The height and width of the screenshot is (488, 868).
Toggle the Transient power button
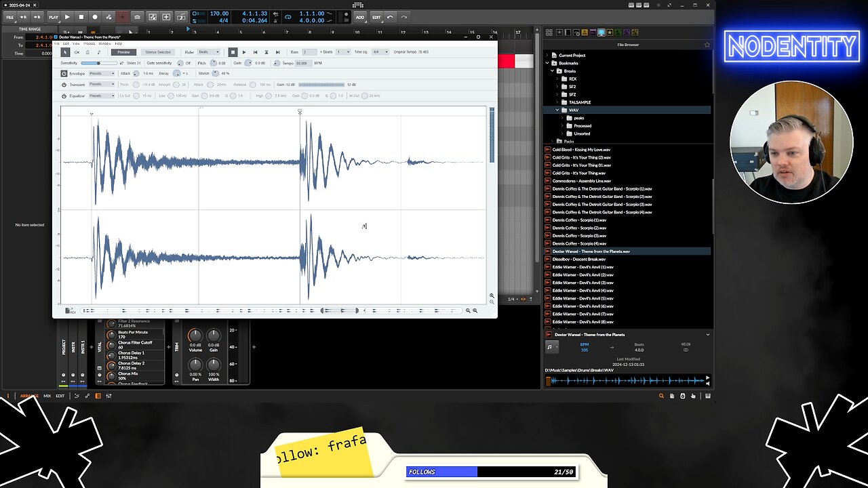[x=64, y=85]
